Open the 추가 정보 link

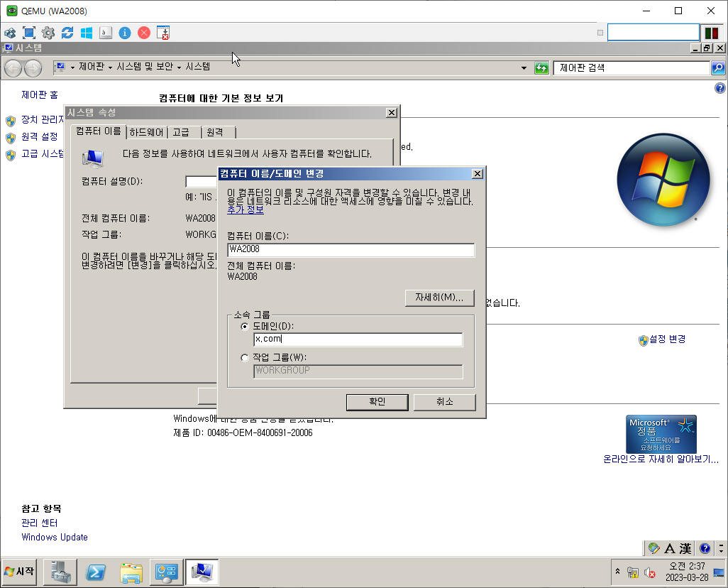pyautogui.click(x=245, y=210)
